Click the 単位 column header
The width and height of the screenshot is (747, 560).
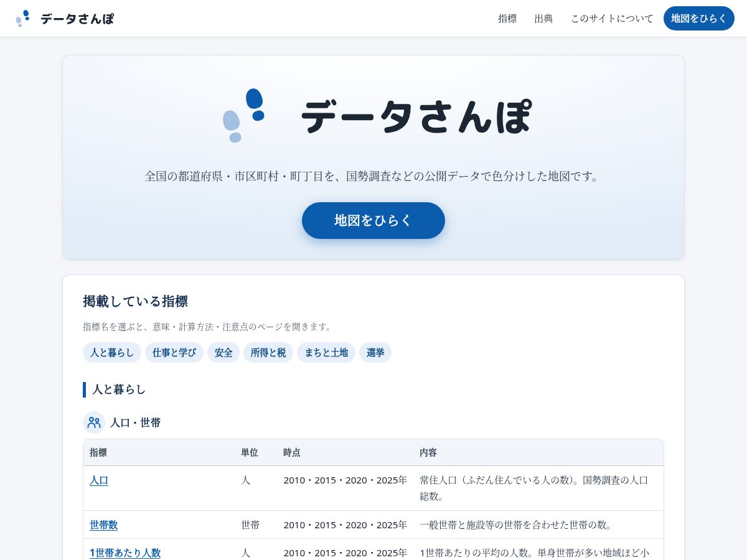point(250,452)
